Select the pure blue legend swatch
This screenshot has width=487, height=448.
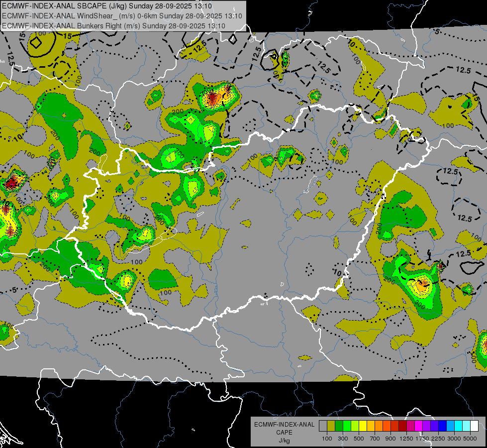443,426
